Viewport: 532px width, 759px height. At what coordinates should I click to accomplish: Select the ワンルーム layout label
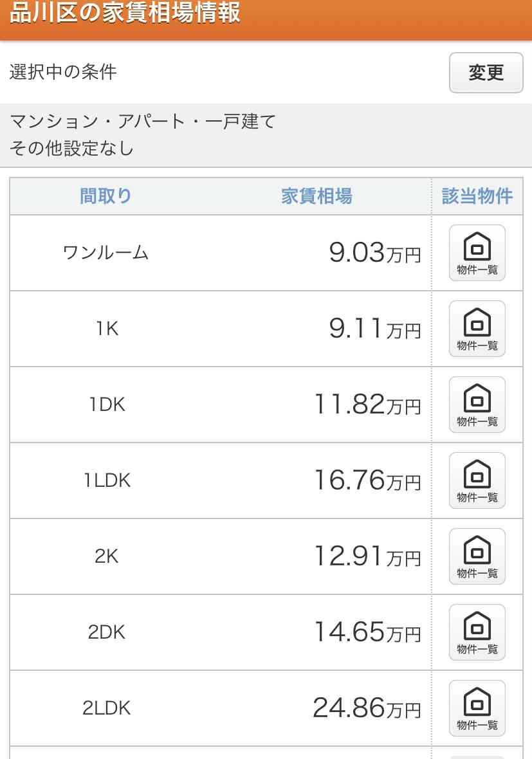[x=105, y=253]
